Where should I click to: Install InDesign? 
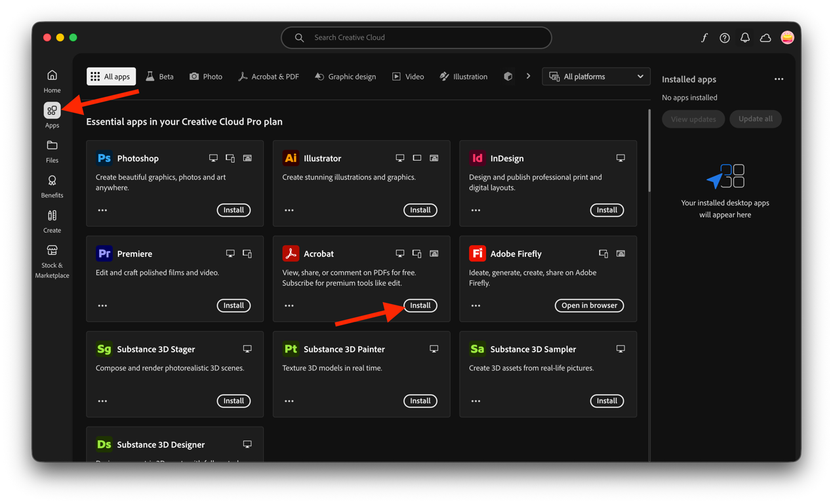click(x=607, y=210)
